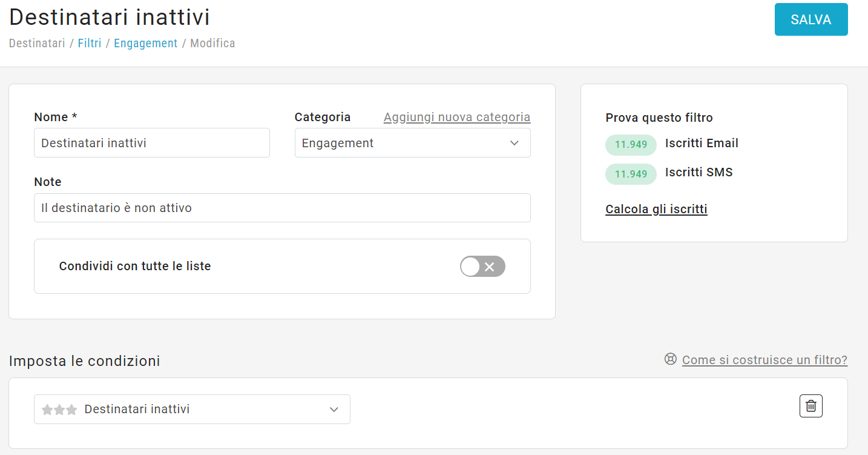Image resolution: width=868 pixels, height=455 pixels.
Task: Go to Filtri in the breadcrumb
Action: click(90, 44)
